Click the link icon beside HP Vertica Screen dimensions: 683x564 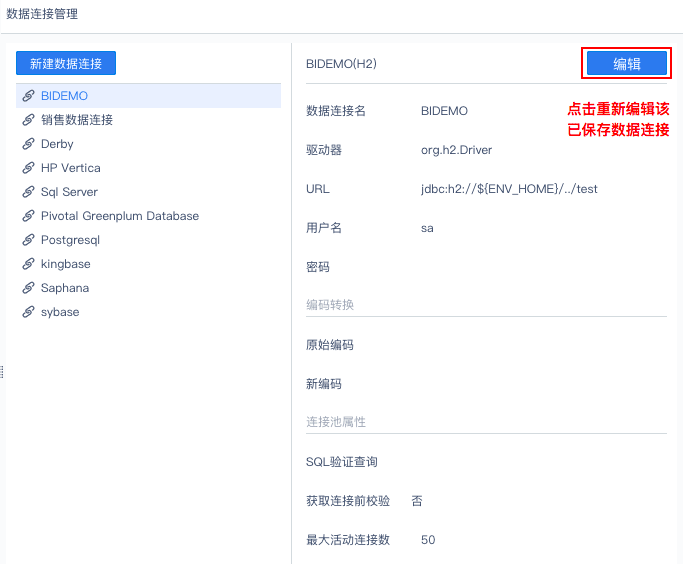point(28,168)
